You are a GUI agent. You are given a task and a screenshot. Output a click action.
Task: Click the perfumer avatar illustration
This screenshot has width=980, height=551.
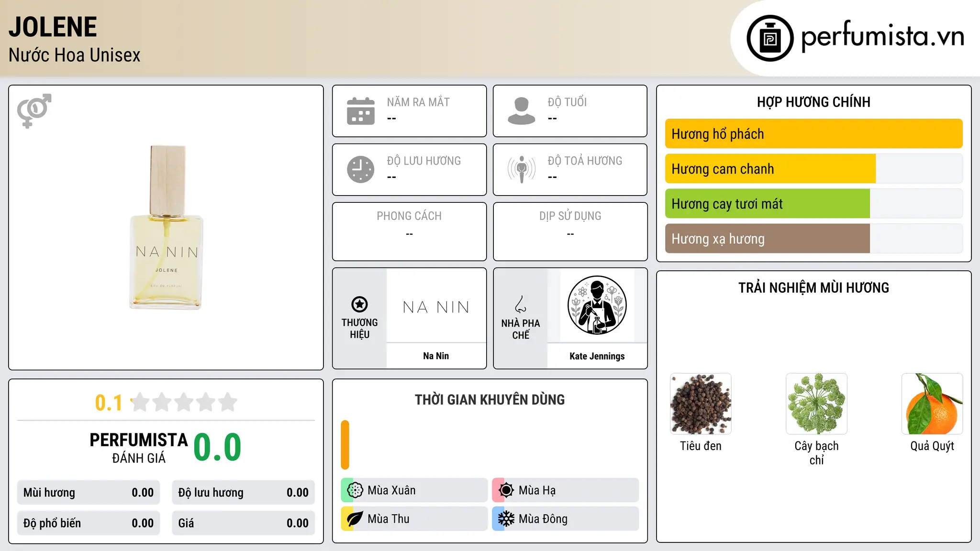[x=597, y=305]
